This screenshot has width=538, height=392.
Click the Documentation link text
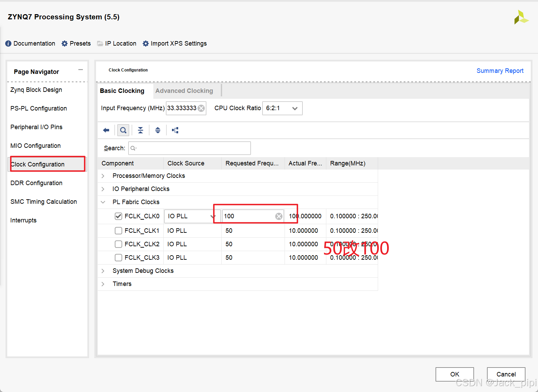click(x=34, y=44)
